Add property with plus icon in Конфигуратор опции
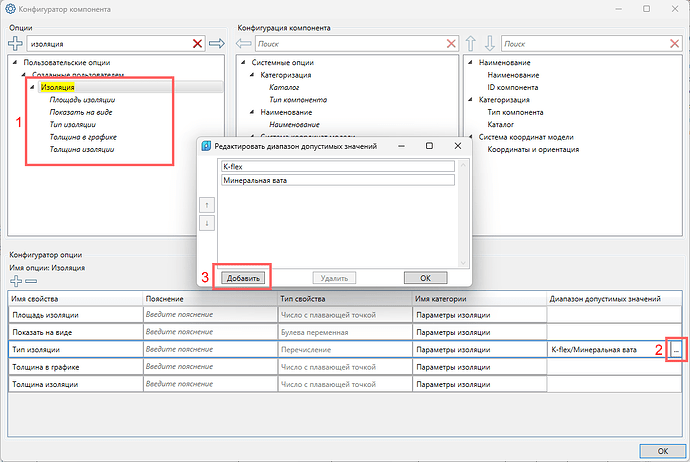The height and width of the screenshot is (462, 690). click(16, 281)
